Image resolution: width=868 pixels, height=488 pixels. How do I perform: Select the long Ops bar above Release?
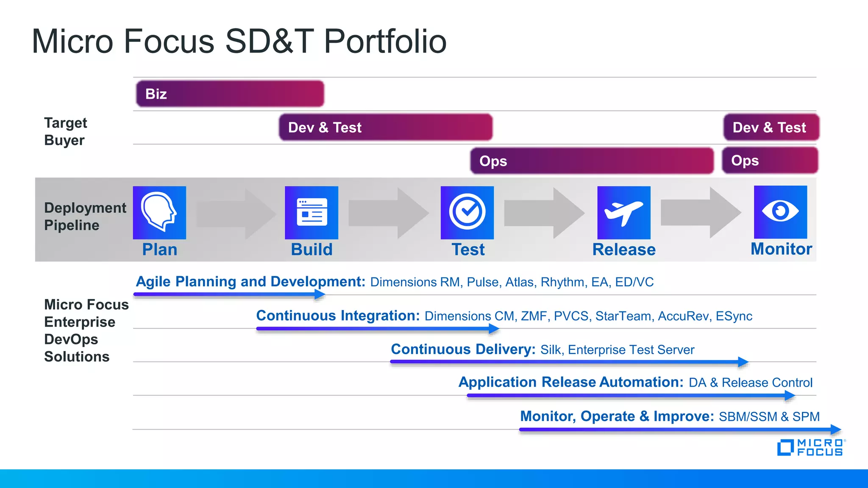[x=592, y=161]
